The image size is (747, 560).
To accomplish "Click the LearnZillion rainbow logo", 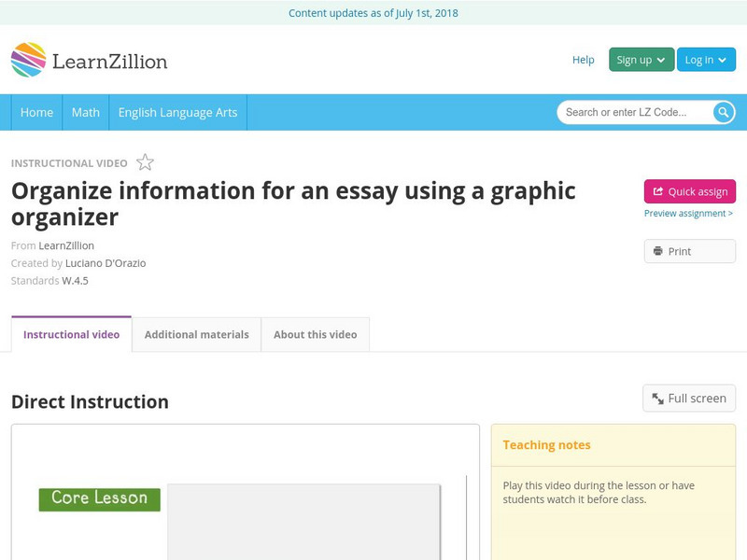I will 29,59.
